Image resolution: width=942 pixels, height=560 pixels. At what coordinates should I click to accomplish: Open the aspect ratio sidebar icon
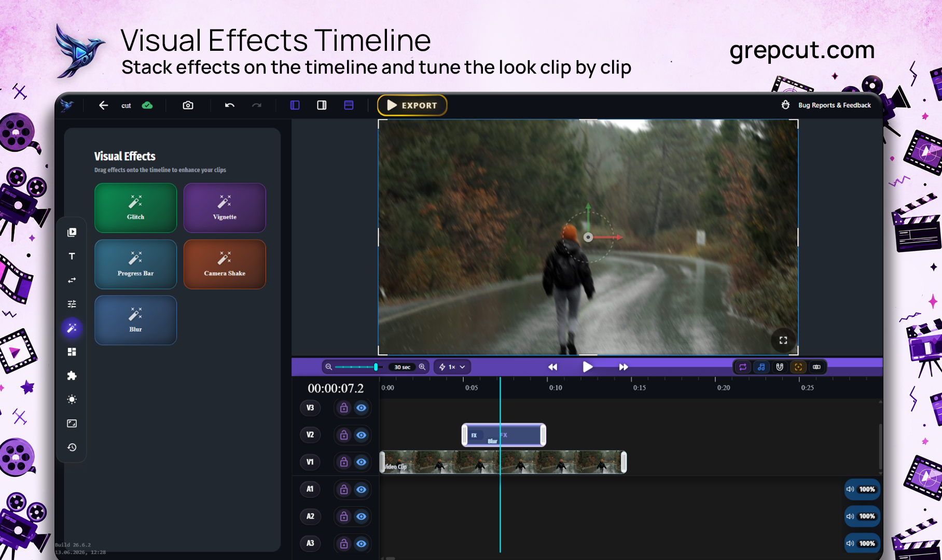[72, 423]
